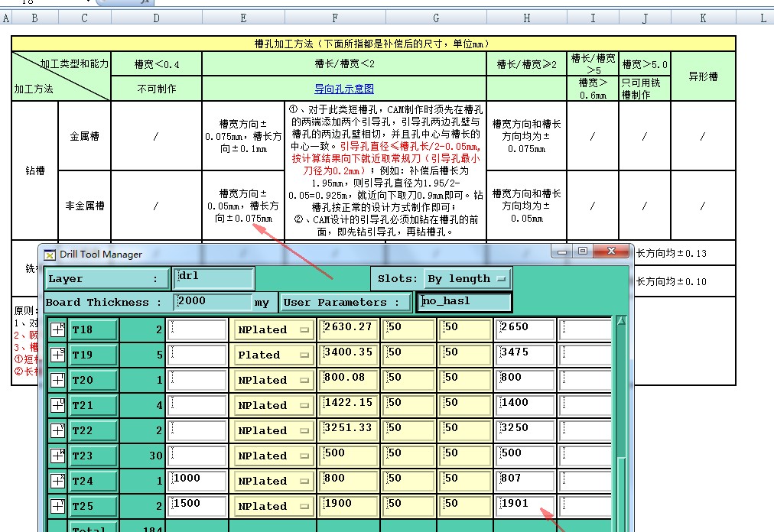The width and height of the screenshot is (774, 532).
Task: Click the cell labeled 非金属槽
Action: [84, 206]
